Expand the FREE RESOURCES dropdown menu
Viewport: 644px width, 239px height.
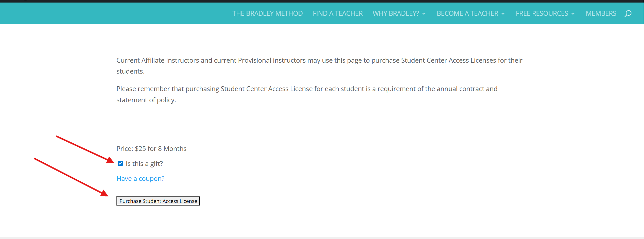pyautogui.click(x=542, y=13)
